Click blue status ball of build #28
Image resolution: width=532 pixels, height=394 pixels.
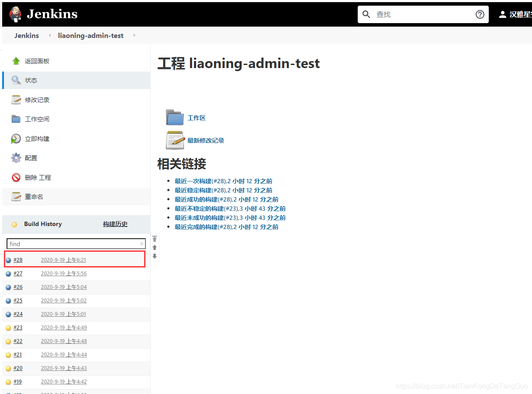point(8,260)
